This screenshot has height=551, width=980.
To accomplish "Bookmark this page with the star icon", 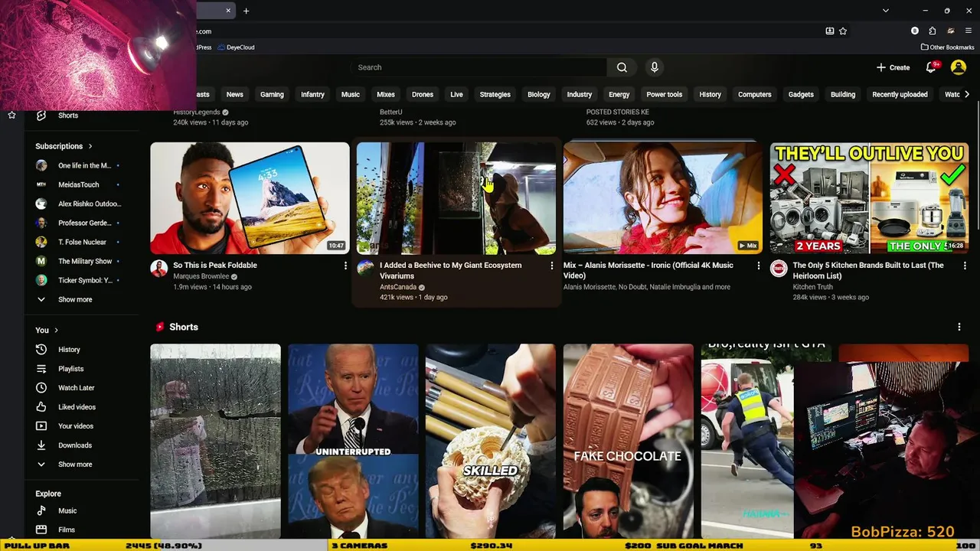I will (x=843, y=31).
